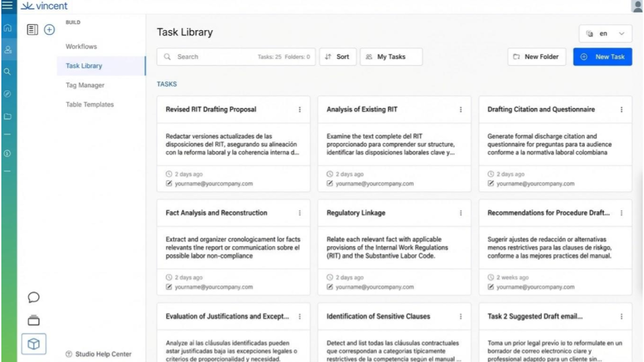Open the Sort options

click(337, 57)
